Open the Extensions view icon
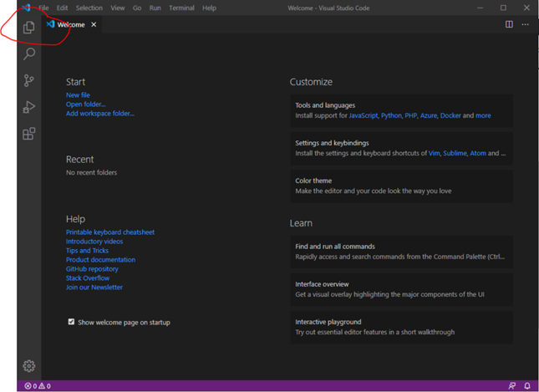539x392 pixels. [x=29, y=134]
